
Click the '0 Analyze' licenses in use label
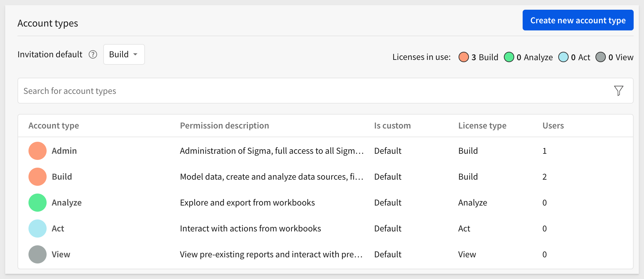(535, 57)
